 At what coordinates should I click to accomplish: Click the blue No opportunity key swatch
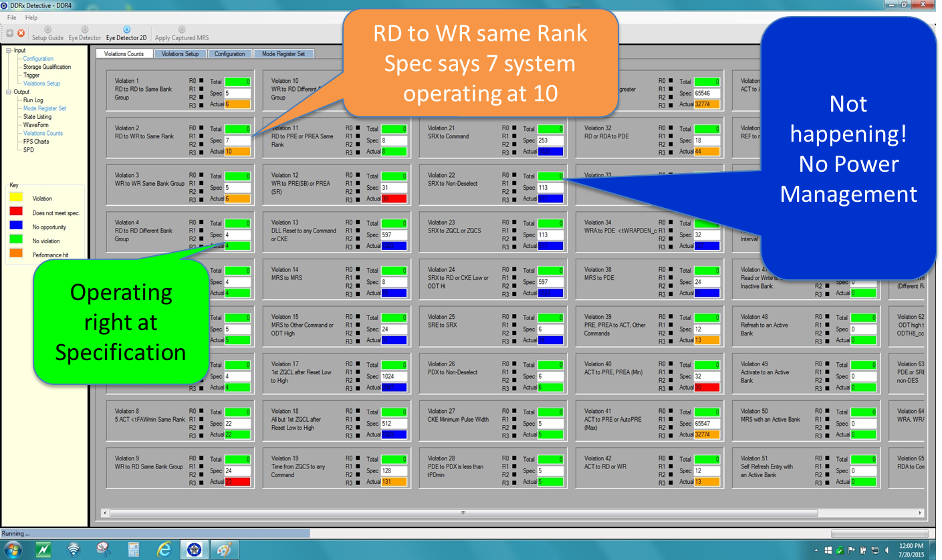click(x=15, y=226)
